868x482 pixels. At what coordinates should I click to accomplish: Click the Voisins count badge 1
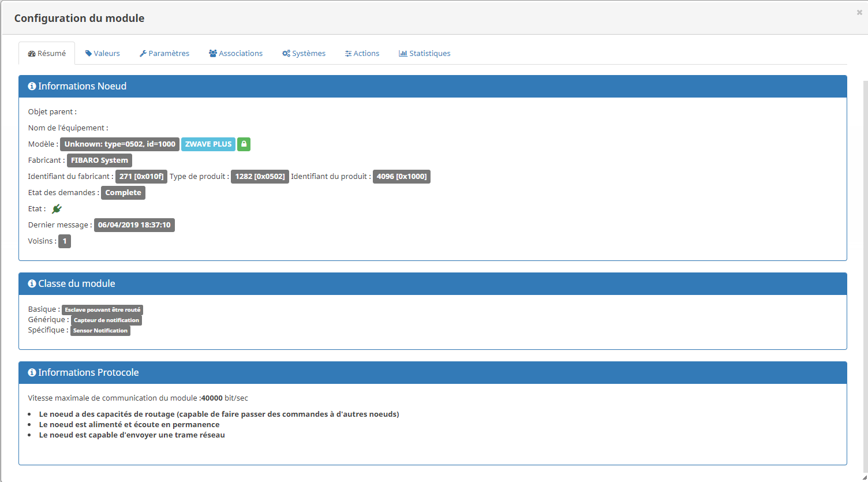point(65,241)
